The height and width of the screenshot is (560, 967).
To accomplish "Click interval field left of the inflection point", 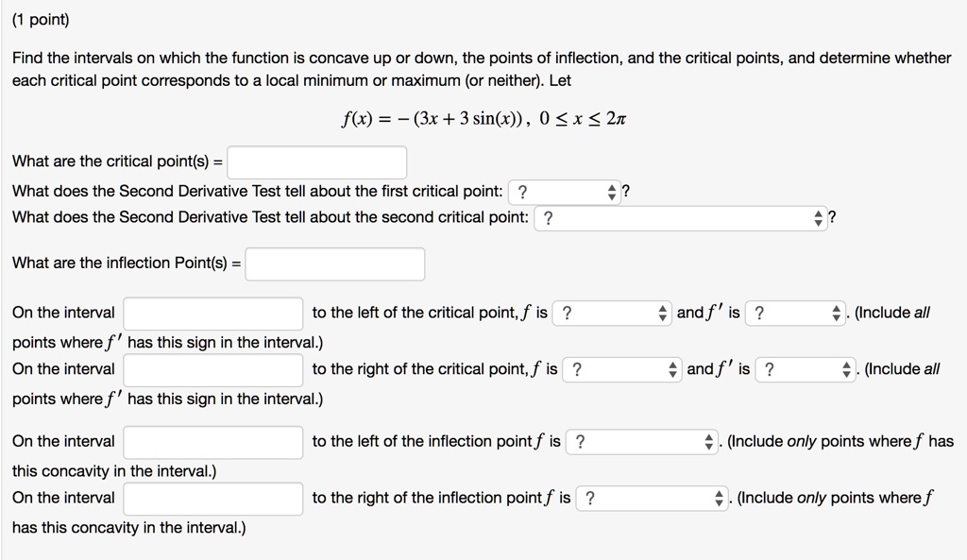I will point(212,441).
